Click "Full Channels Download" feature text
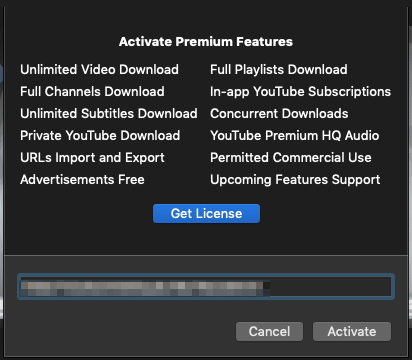Viewport: 412px width, 360px height. coord(92,92)
